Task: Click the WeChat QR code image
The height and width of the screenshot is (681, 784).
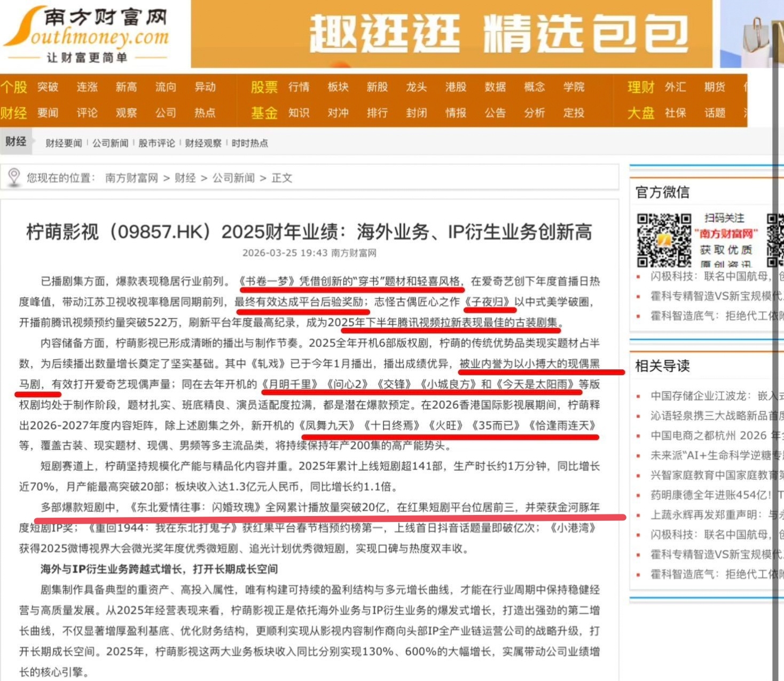Action: (664, 240)
